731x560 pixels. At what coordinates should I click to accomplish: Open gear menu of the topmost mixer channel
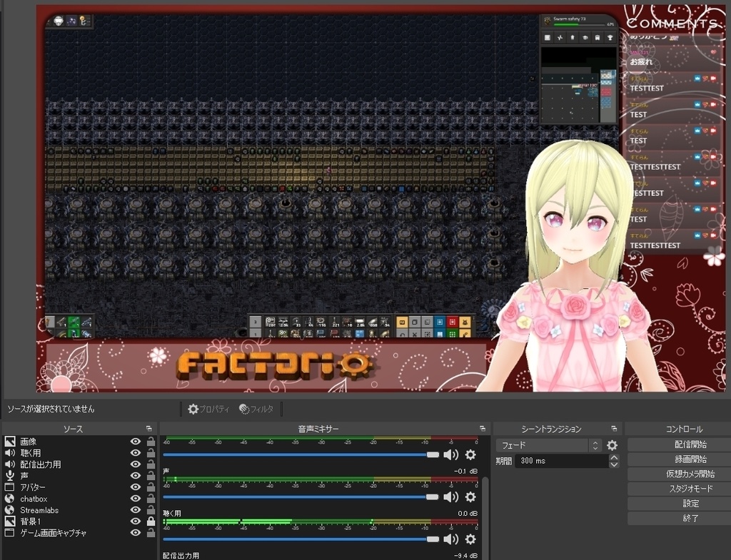[471, 454]
